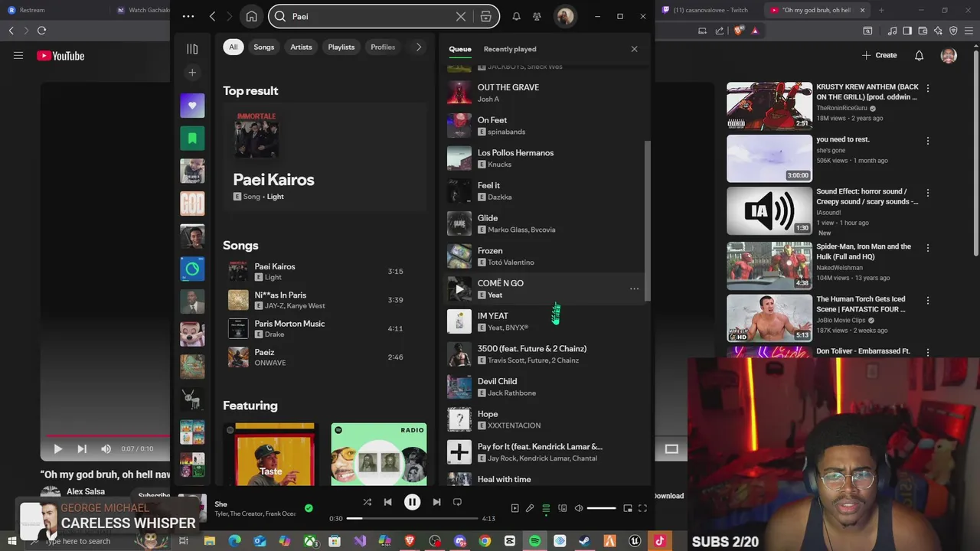
Task: Open Your Library icon in Spotify sidebar
Action: 192,49
